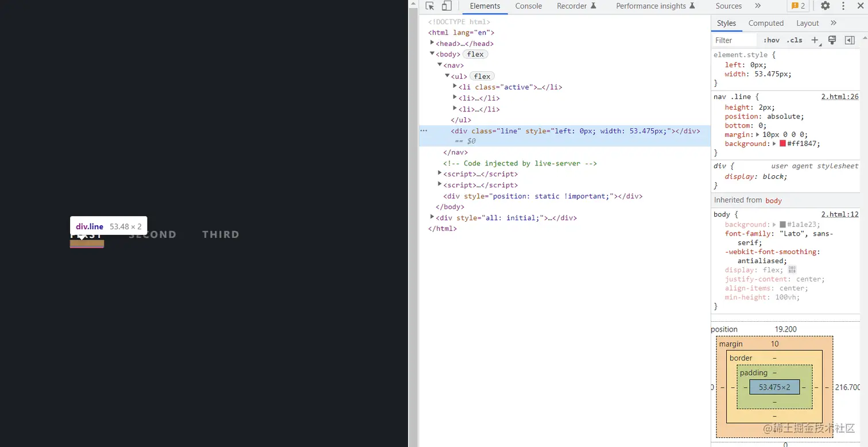Click the Filter styles input field
Viewport: 868px width, 447px height.
pyautogui.click(x=735, y=40)
